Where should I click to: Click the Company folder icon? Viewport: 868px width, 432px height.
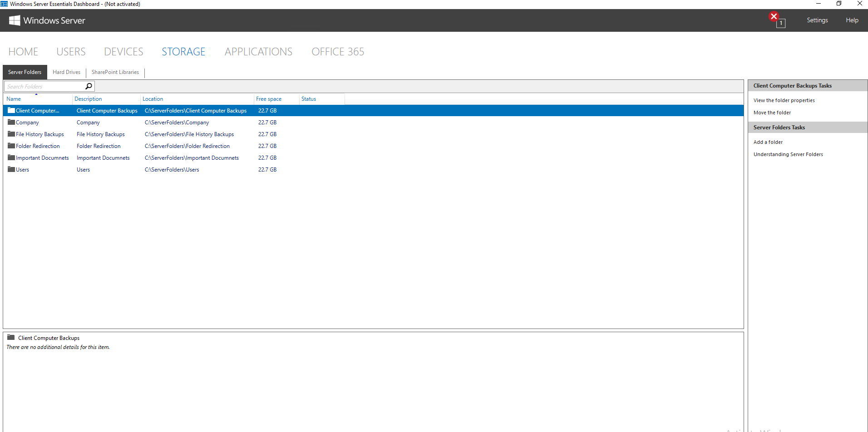click(11, 122)
